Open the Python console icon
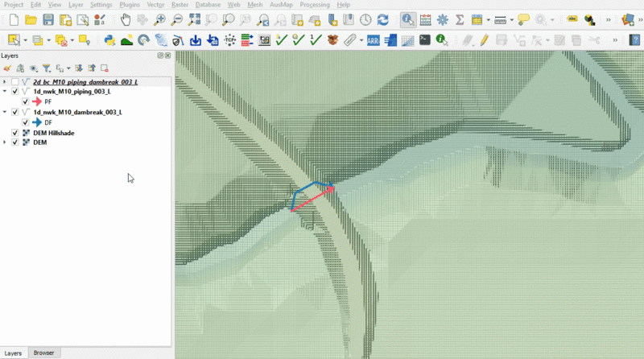This screenshot has width=644, height=359. click(x=109, y=39)
